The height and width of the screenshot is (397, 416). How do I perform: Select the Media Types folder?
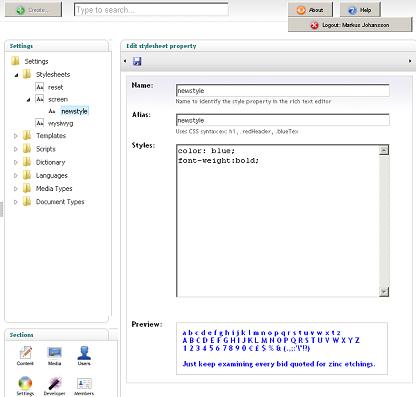54,189
